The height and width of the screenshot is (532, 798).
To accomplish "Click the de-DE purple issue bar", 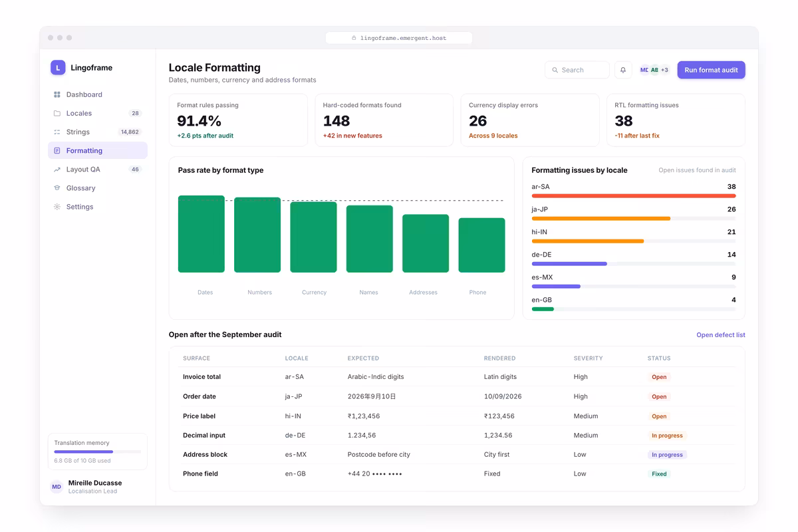I will point(569,263).
